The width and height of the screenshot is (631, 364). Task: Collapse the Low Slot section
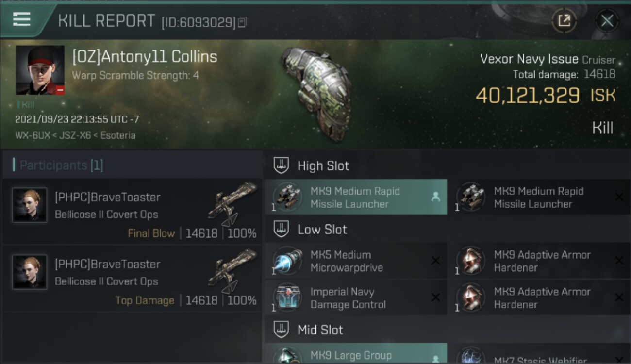click(x=282, y=229)
